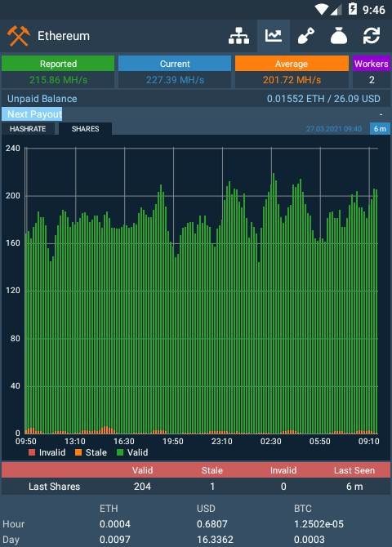Switch to the HASHRATE tab
Screen dimensions: 392x547
(28, 129)
